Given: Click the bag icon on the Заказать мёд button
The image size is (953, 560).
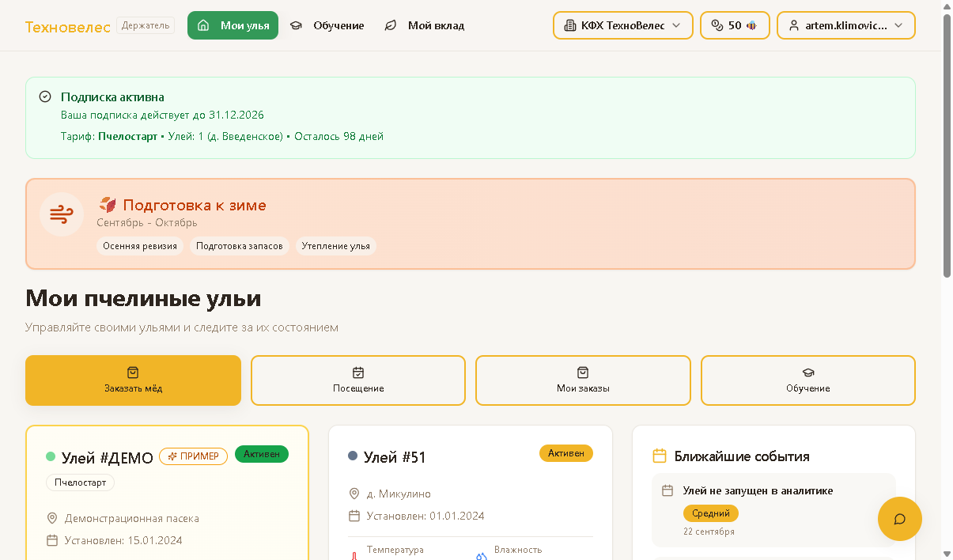Looking at the screenshot, I should [133, 373].
